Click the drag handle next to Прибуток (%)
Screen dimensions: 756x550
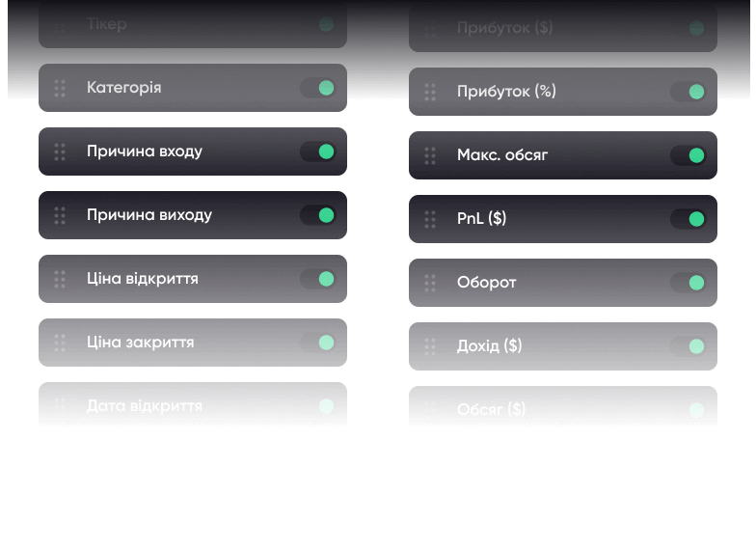[430, 92]
